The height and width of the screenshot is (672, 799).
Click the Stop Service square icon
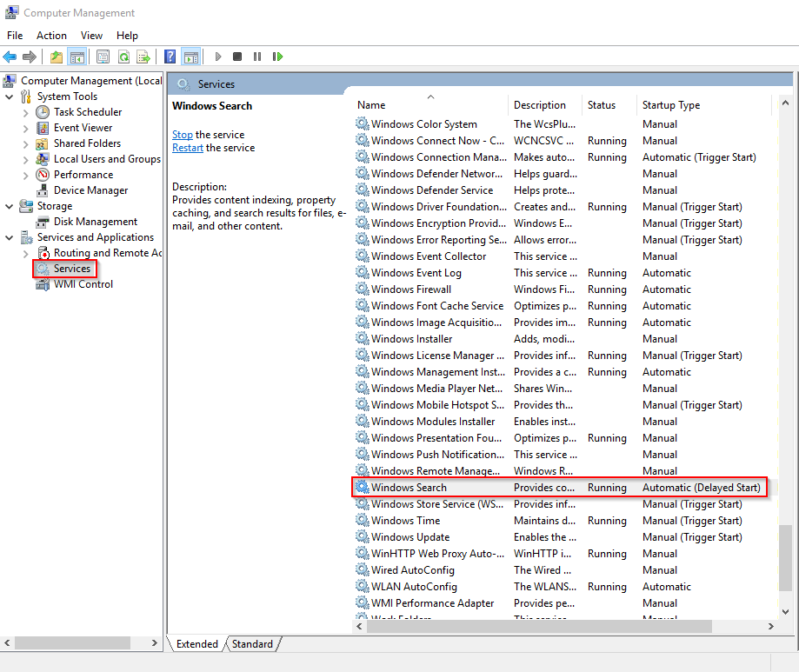[237, 57]
